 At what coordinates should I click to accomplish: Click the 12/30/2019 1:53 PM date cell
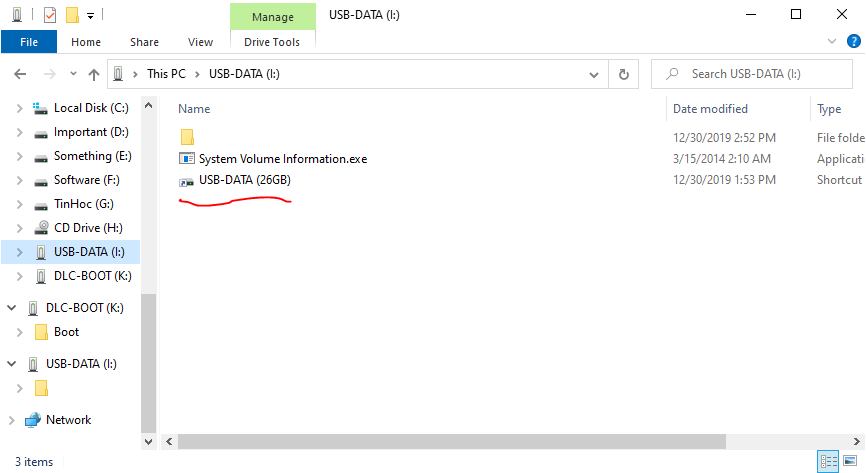[724, 180]
